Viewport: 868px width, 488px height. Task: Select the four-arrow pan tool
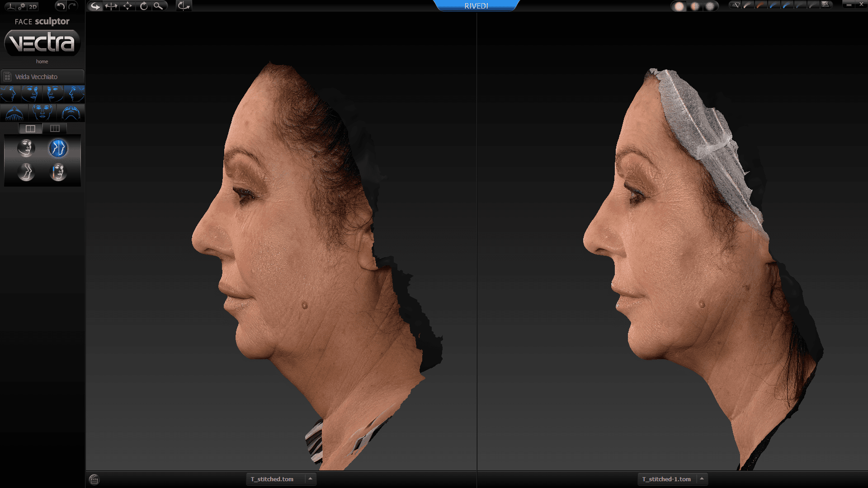click(127, 6)
